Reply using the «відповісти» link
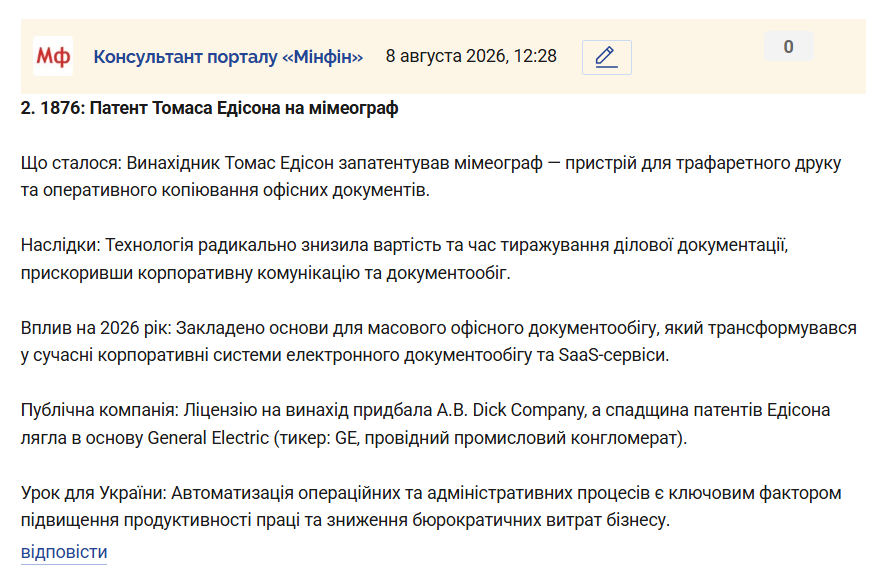Image resolution: width=879 pixels, height=578 pixels. (x=64, y=552)
